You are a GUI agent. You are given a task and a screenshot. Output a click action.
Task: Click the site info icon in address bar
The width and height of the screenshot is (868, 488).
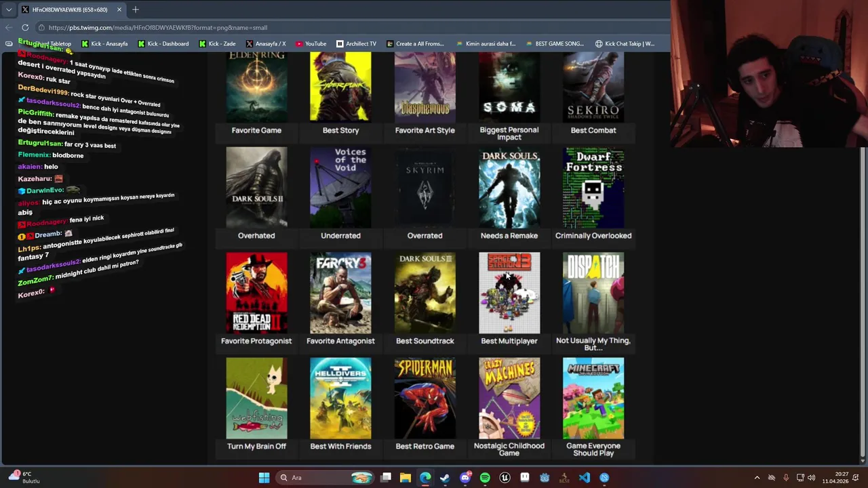click(x=41, y=27)
